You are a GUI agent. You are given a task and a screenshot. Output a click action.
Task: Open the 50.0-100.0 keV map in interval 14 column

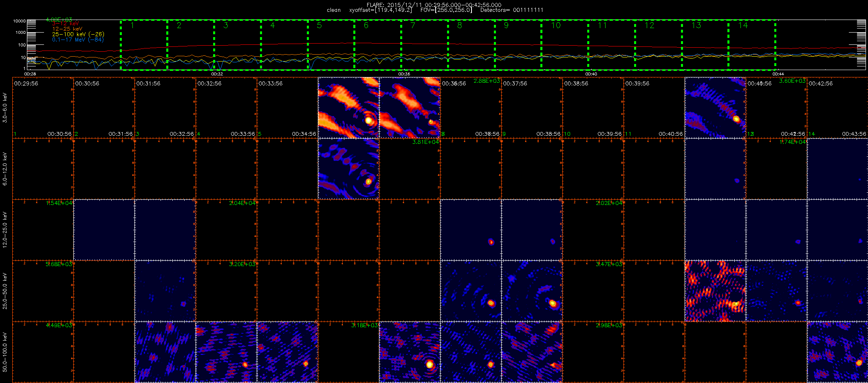(837, 352)
